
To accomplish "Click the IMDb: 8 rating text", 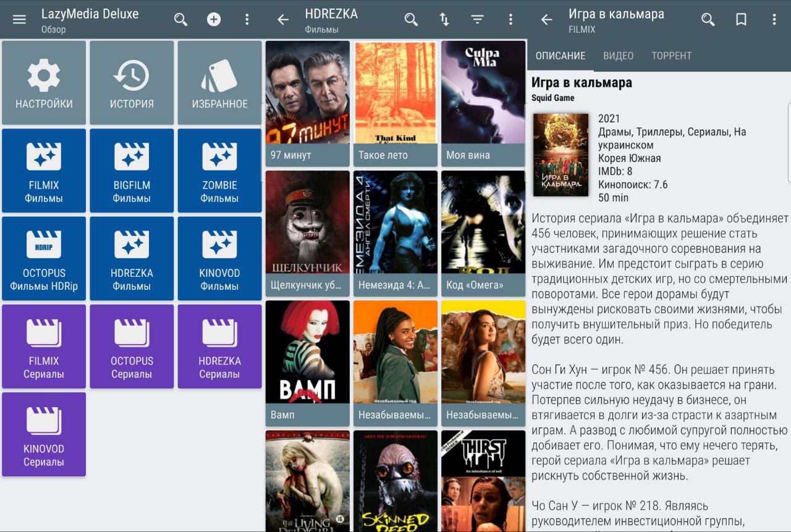I will point(615,171).
